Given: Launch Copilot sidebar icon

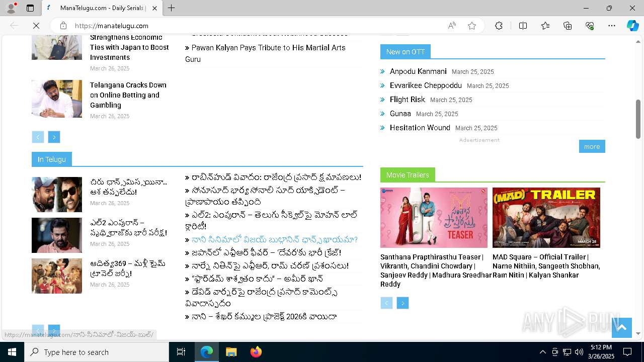Looking at the screenshot, I should [x=632, y=26].
